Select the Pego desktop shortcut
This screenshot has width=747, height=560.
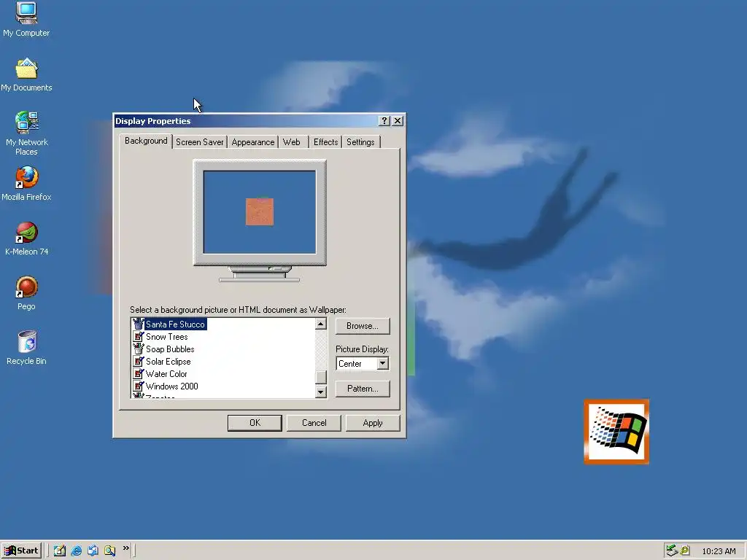(26, 293)
